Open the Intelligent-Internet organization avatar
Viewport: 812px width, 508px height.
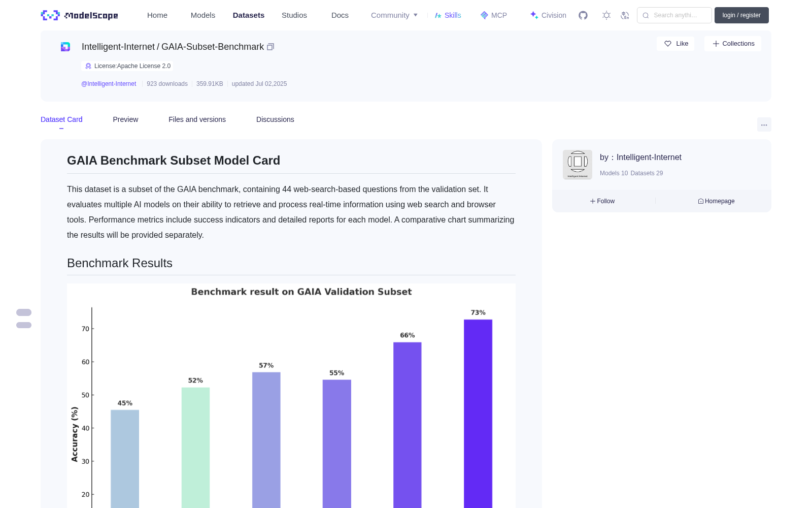pos(578,165)
